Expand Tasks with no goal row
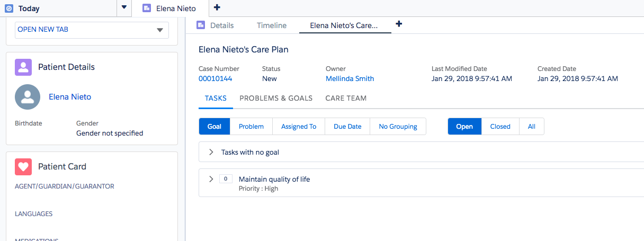 211,152
